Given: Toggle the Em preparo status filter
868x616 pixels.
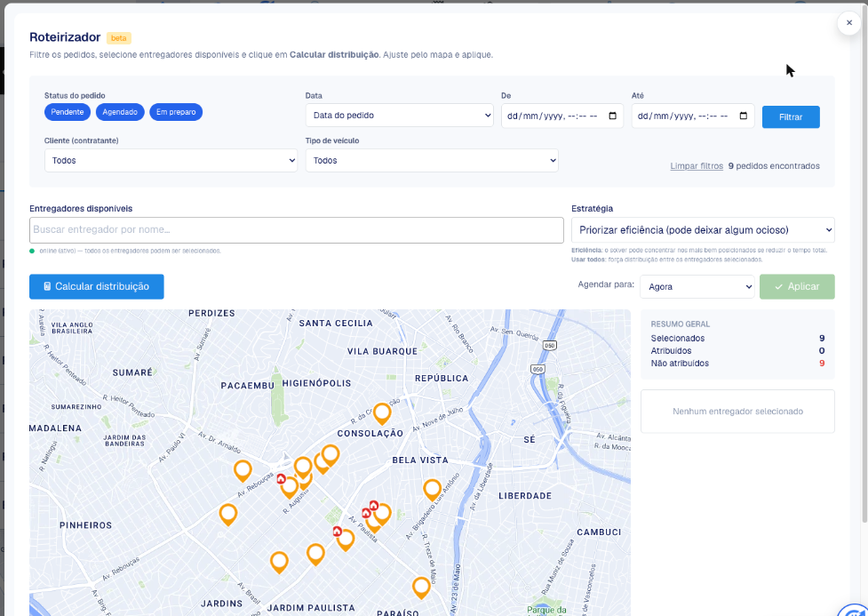Looking at the screenshot, I should tap(176, 112).
